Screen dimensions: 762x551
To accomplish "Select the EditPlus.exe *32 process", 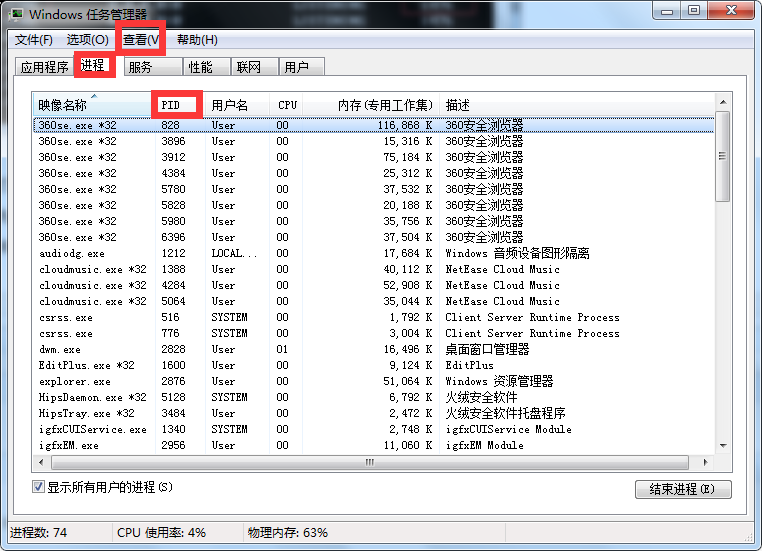I will (x=374, y=365).
